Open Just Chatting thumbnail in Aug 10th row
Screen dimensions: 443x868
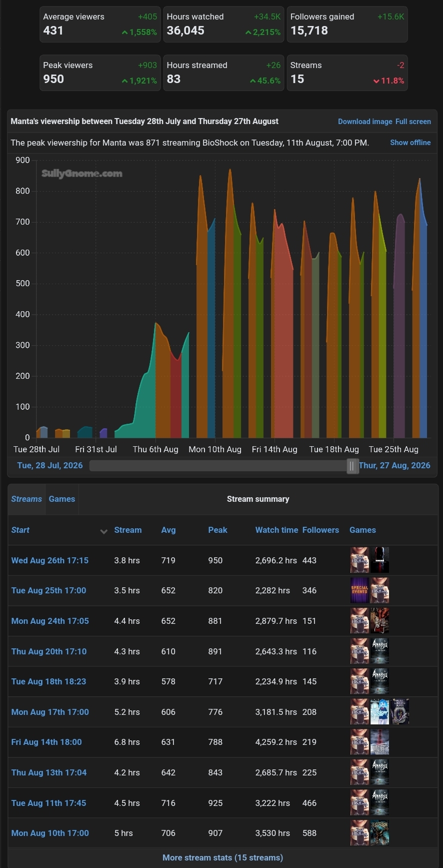(359, 833)
